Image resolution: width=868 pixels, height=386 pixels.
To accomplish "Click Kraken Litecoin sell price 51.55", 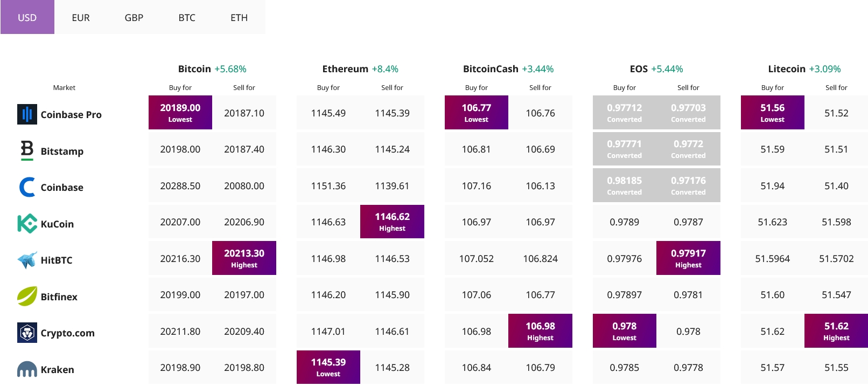I will pos(836,368).
